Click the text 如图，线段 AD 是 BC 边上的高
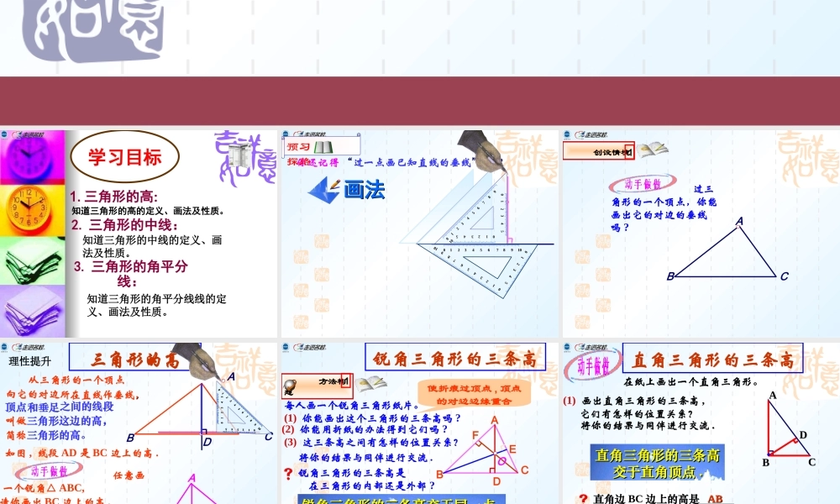 (x=82, y=453)
